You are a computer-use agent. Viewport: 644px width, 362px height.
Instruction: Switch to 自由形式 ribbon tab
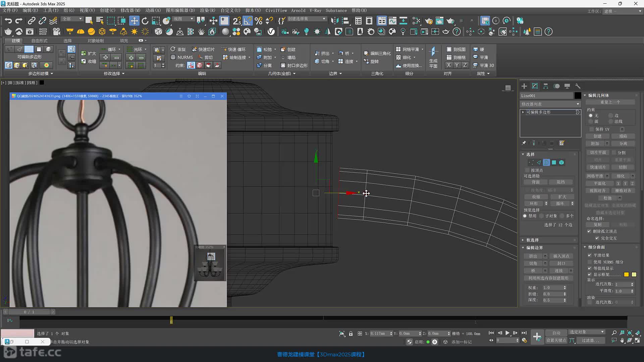click(39, 41)
